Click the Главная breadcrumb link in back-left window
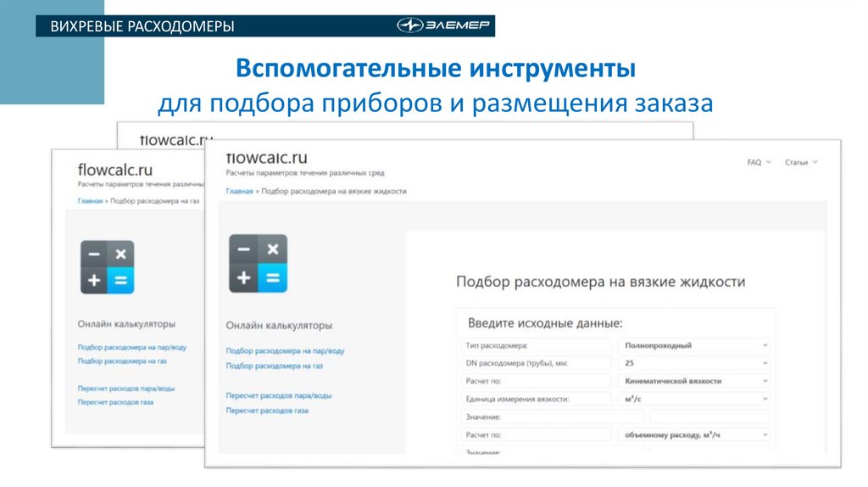The height and width of the screenshot is (487, 868). point(90,201)
